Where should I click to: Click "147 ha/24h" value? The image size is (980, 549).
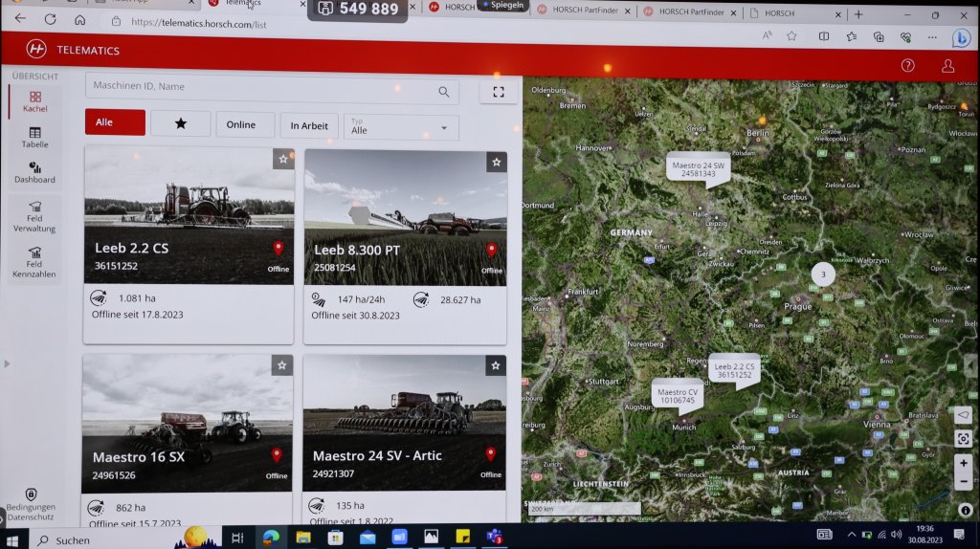361,299
